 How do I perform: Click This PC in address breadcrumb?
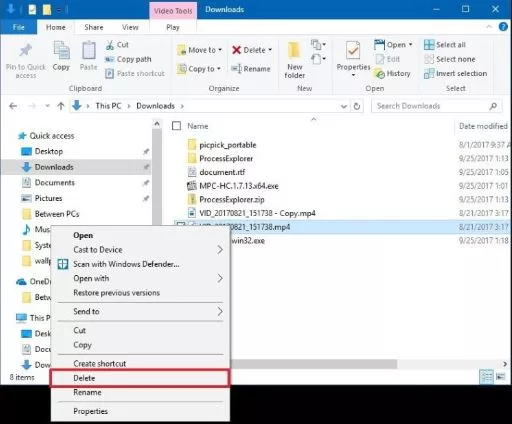(x=108, y=106)
